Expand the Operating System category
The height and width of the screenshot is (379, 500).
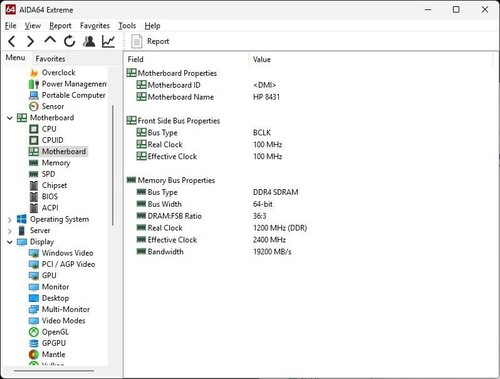(10, 220)
